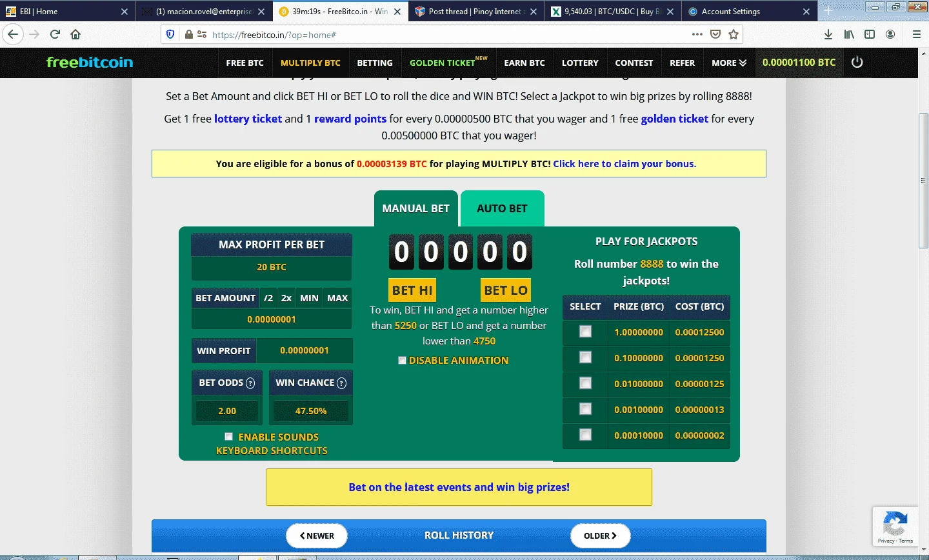The height and width of the screenshot is (560, 929).
Task: Open KEYBOARD SHORTCUTS link
Action: (272, 451)
